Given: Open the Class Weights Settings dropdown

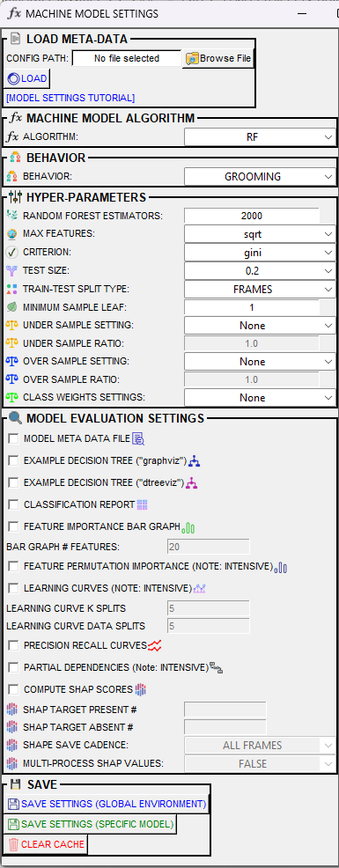Looking at the screenshot, I should click(260, 397).
